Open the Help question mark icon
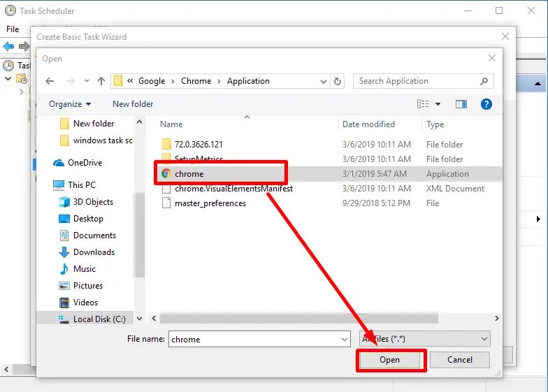548x392 pixels. pos(486,104)
